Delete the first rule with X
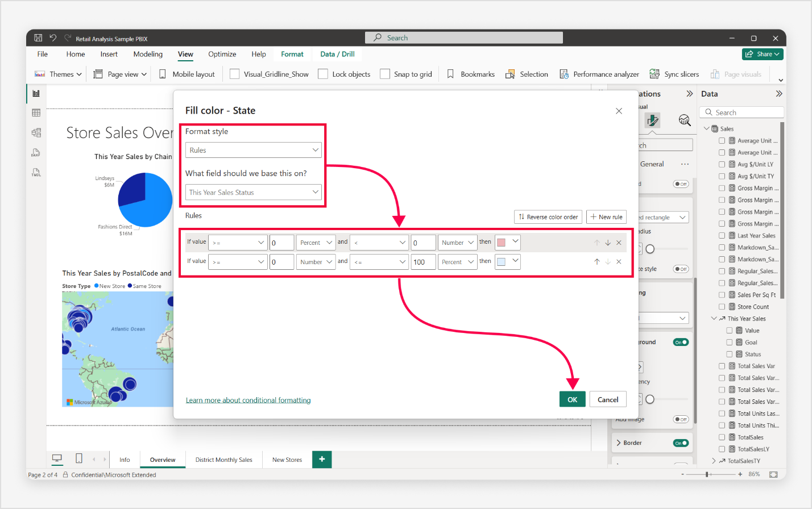 point(619,243)
